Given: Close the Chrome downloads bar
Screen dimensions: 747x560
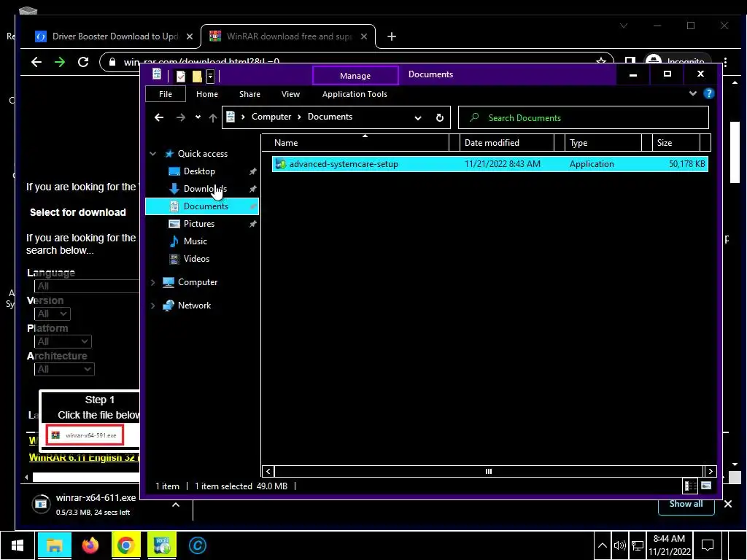Looking at the screenshot, I should click(728, 504).
